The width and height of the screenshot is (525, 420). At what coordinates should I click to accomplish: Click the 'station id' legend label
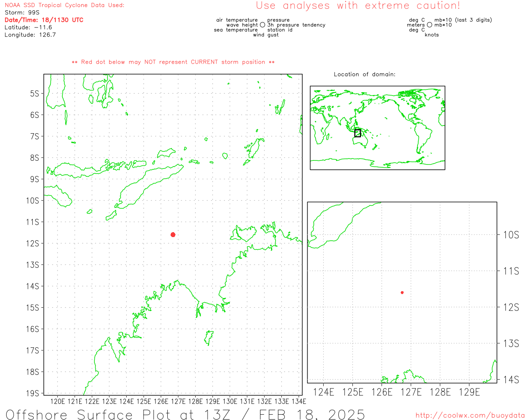coord(280,30)
